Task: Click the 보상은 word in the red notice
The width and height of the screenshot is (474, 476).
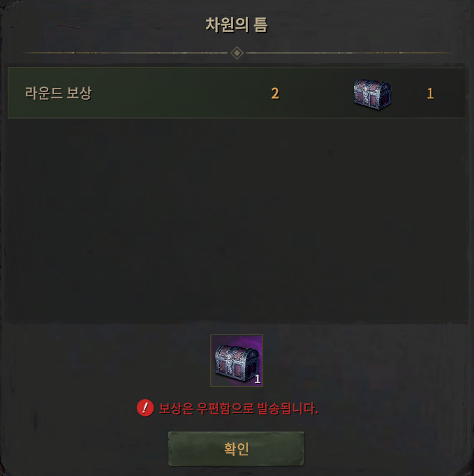Action: pyautogui.click(x=176, y=408)
